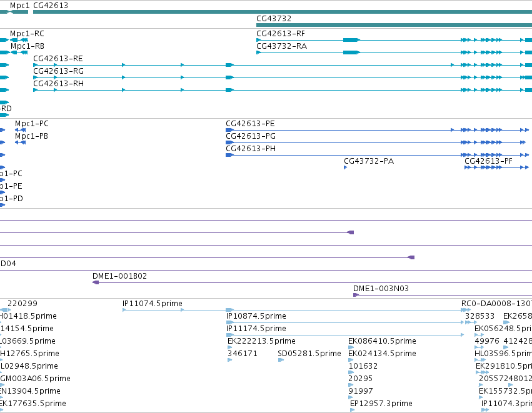This screenshot has width=532, height=413.
Task: Click the CG42613-RG transcript label
Action: [58, 71]
